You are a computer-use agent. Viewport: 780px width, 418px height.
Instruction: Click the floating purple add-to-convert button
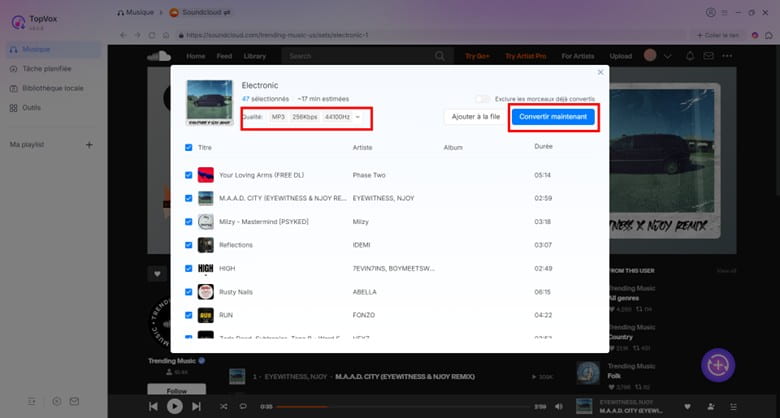coord(718,365)
